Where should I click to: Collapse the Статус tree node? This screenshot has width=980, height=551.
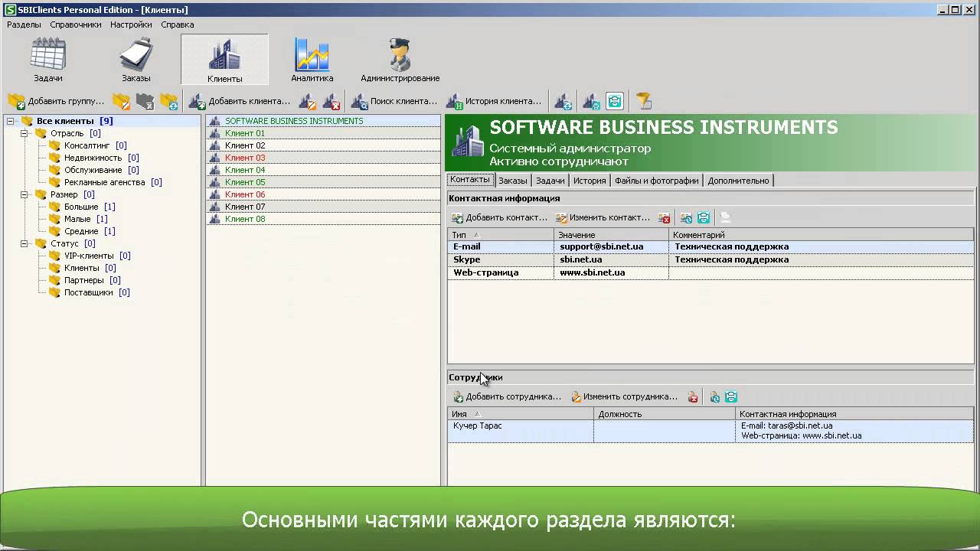pyautogui.click(x=24, y=243)
